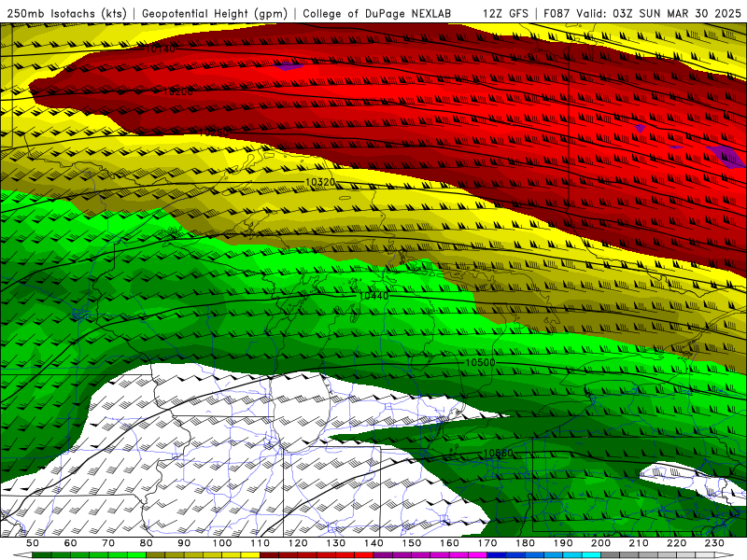
Task: Click the 'College of DuPage NEXLAB' label
Action: pos(377,14)
